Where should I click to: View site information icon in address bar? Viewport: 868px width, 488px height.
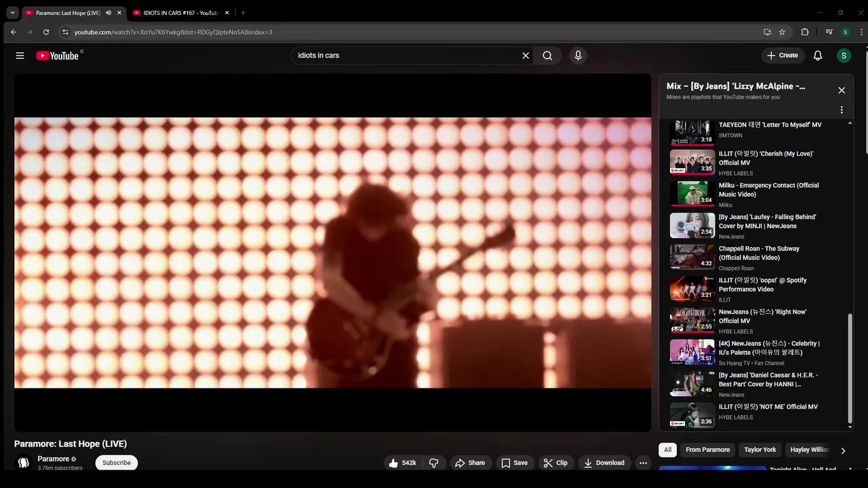(65, 32)
